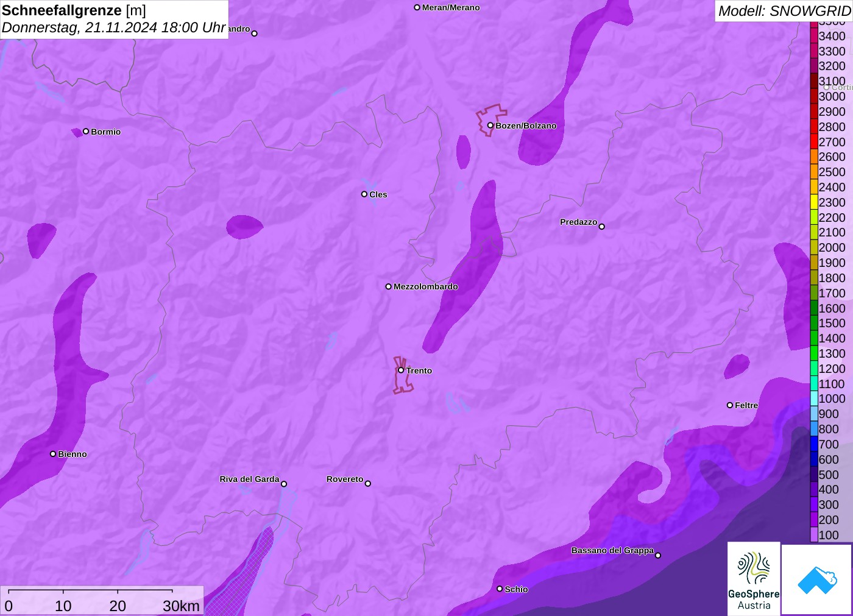Viewport: 853px width, 616px height.
Task: Click the 100 m legend color swatch
Action: tap(814, 535)
